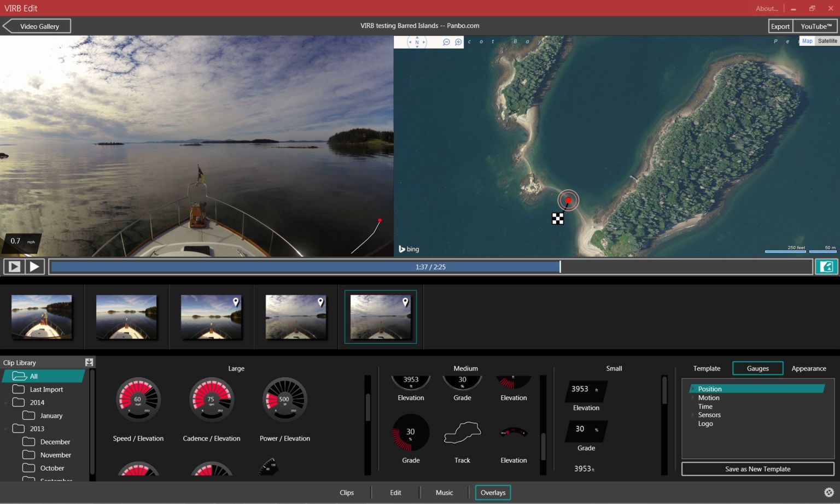This screenshot has height=504, width=840.
Task: Collapse the 2013 folder tree node
Action: coord(6,429)
